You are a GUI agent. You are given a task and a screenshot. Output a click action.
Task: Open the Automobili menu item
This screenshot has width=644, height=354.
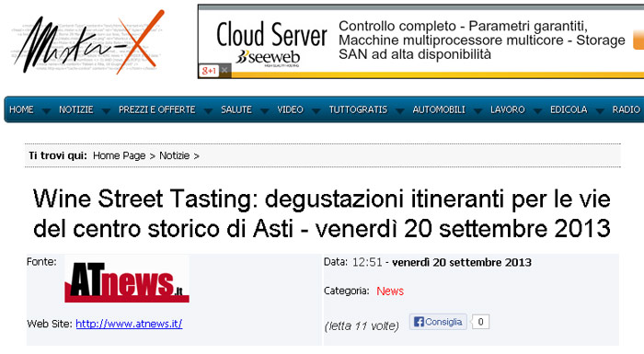click(x=439, y=109)
